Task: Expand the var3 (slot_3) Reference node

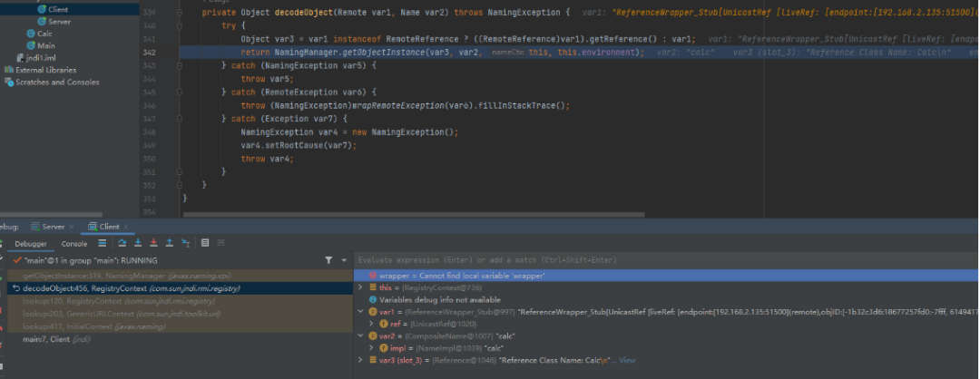Action: tap(360, 360)
